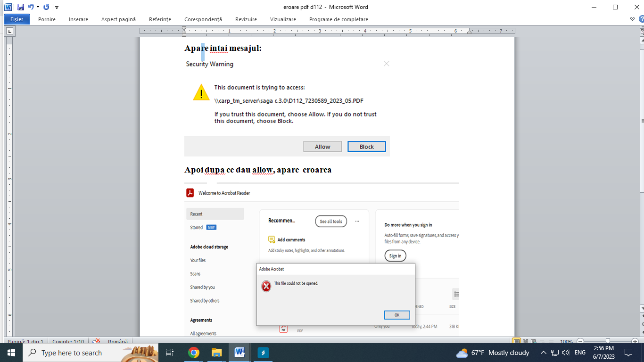Toggle the ruler with the button above the scrollbar
Image resolution: width=644 pixels, height=362 pixels.
tap(642, 33)
